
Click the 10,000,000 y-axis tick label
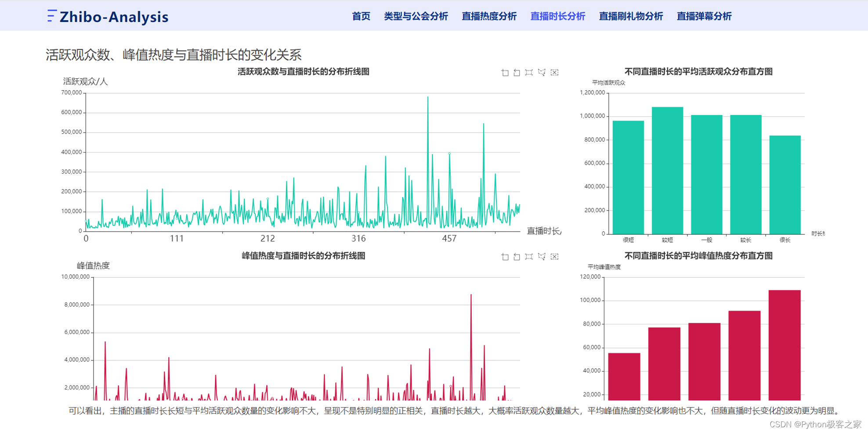76,277
